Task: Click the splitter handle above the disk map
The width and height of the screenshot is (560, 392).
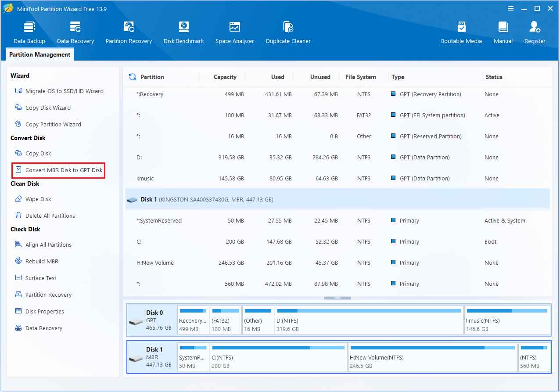Action: point(337,298)
